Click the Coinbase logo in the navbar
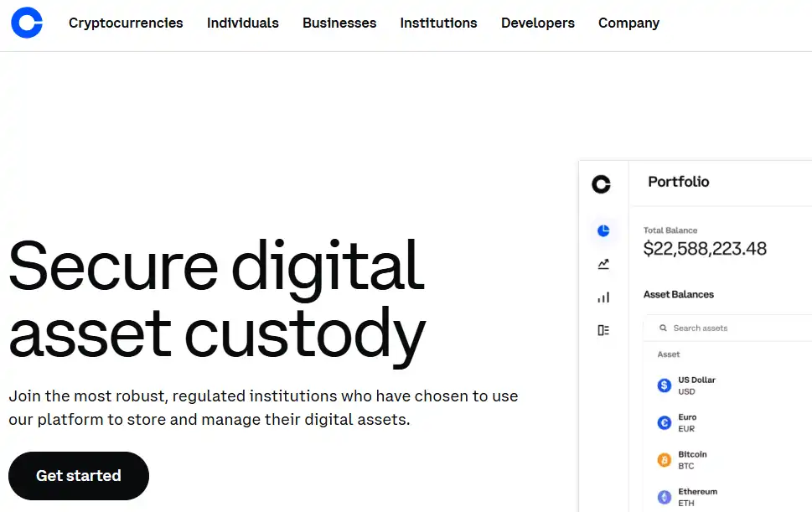812x512 pixels. [x=26, y=23]
